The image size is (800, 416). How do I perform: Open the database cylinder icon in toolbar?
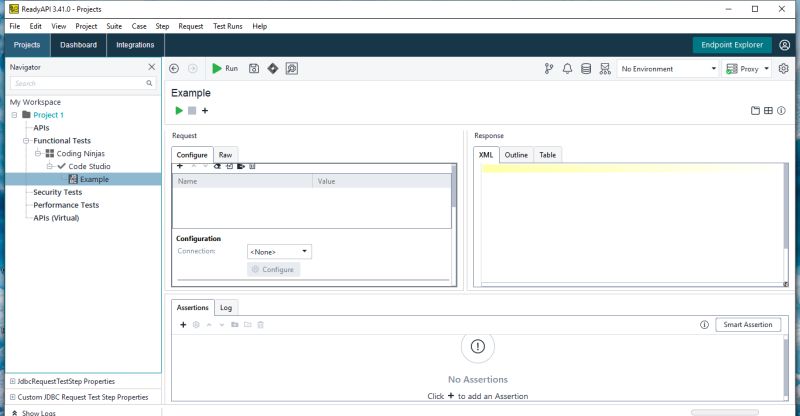click(x=586, y=68)
